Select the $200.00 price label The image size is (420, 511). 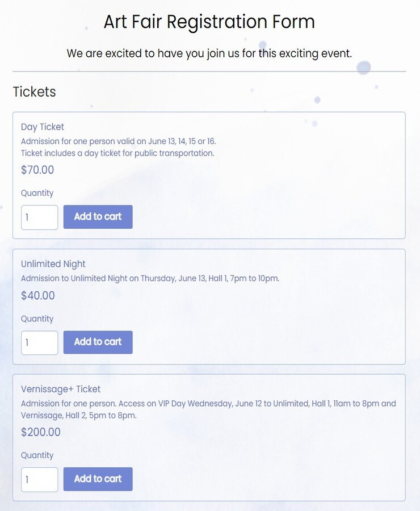41,431
